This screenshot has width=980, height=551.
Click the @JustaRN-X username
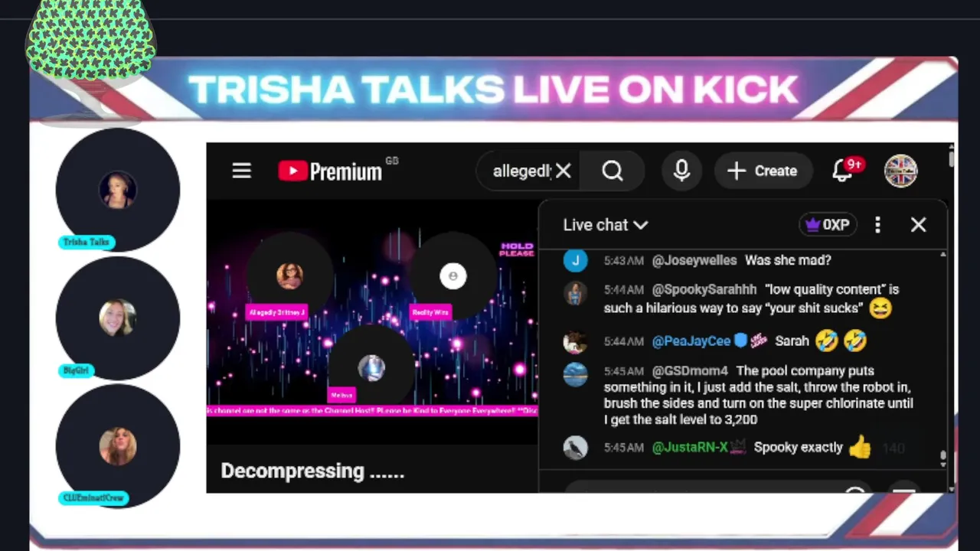(689, 447)
